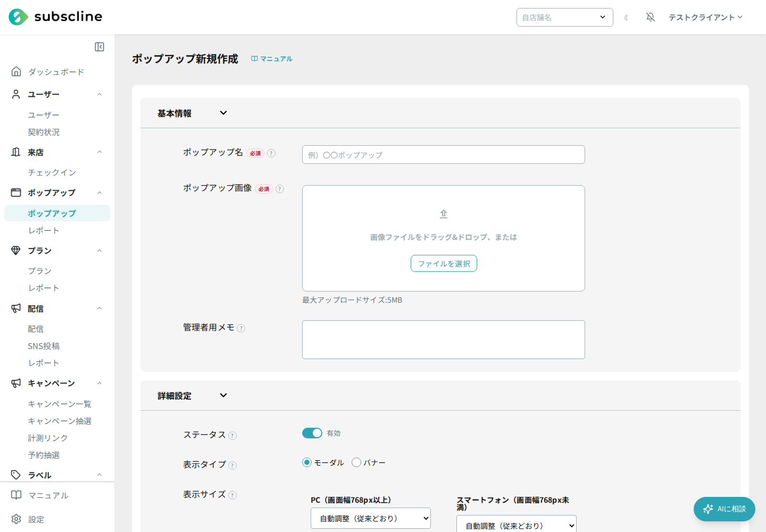Click the help icon next to ポップアップ名
Image resolution: width=766 pixels, height=532 pixels.
(271, 153)
